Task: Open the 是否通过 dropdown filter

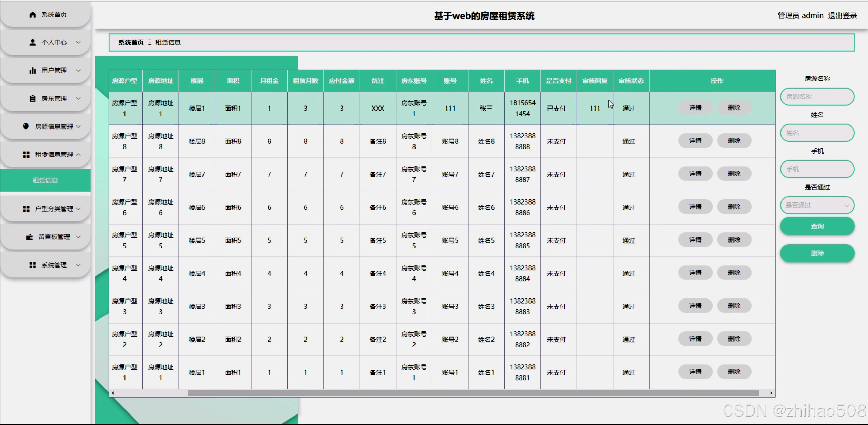Action: 817,205
